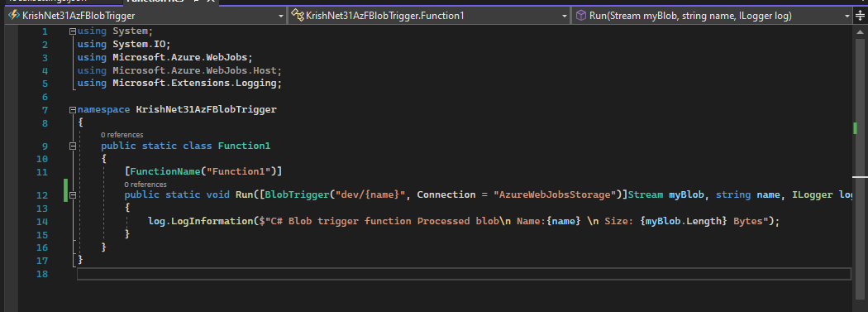Collapse the Function1 class block at line 9
This screenshot has height=312, width=868.
[x=73, y=146]
